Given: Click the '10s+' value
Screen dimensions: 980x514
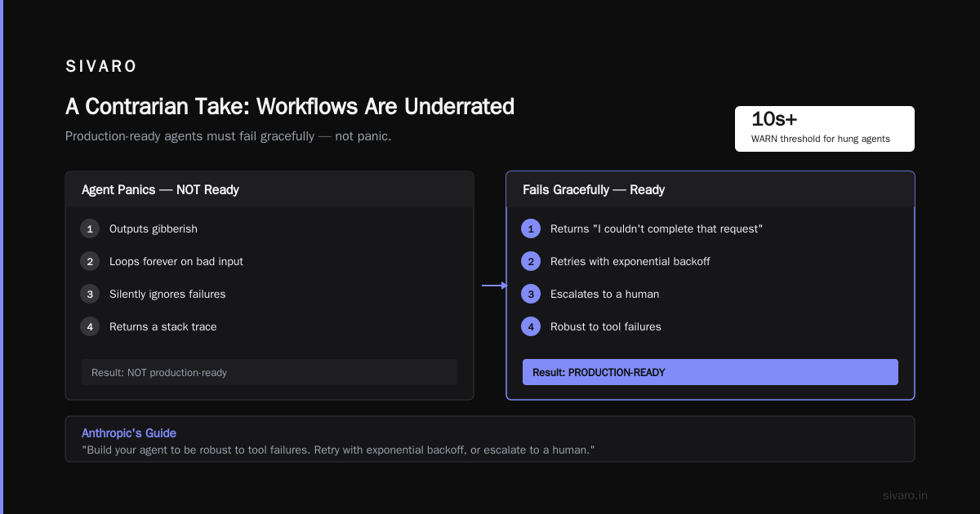Looking at the screenshot, I should click(x=774, y=119).
